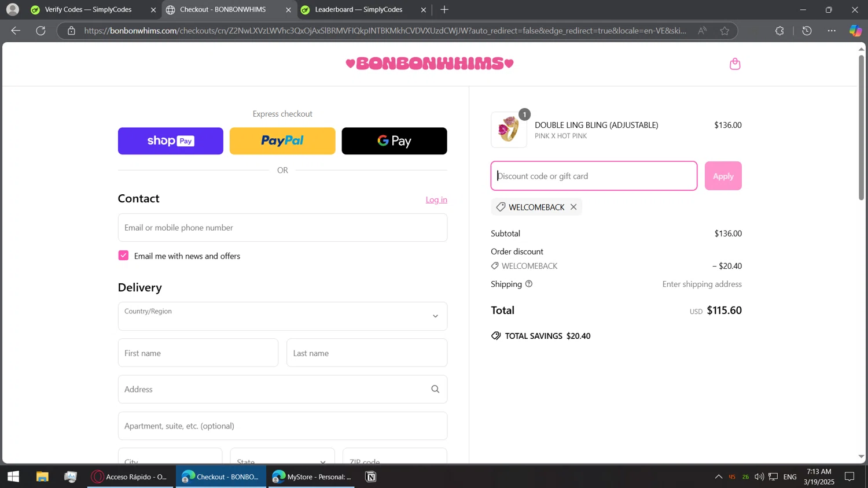Open browser history icon

[x=807, y=31]
